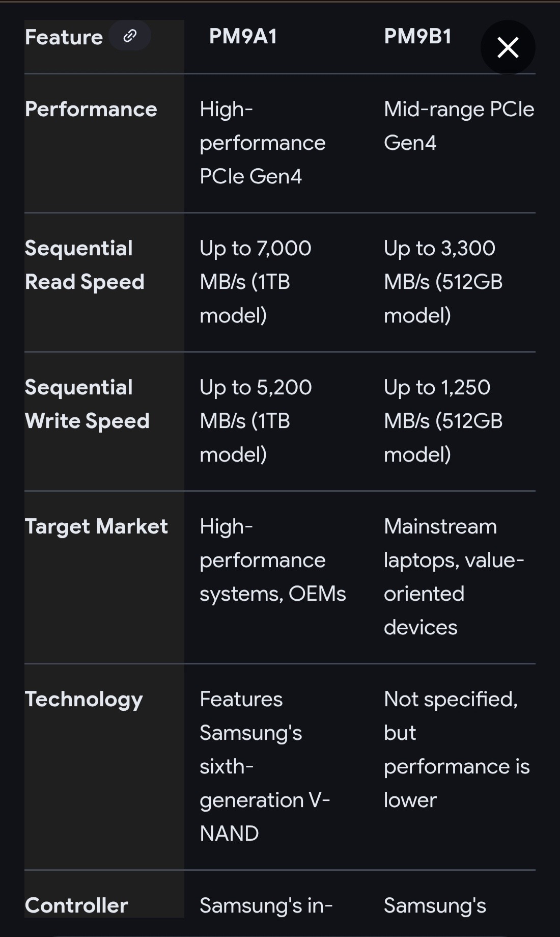Select the PM9B1 column header

pyautogui.click(x=417, y=37)
